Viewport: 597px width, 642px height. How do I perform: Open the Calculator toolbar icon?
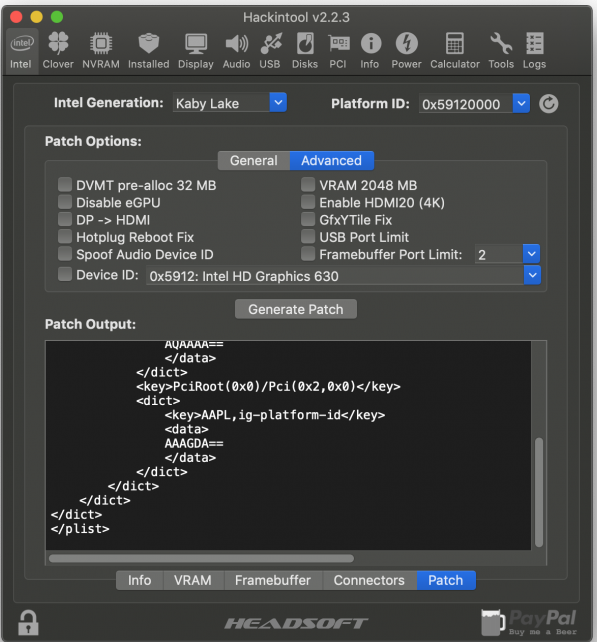click(455, 51)
